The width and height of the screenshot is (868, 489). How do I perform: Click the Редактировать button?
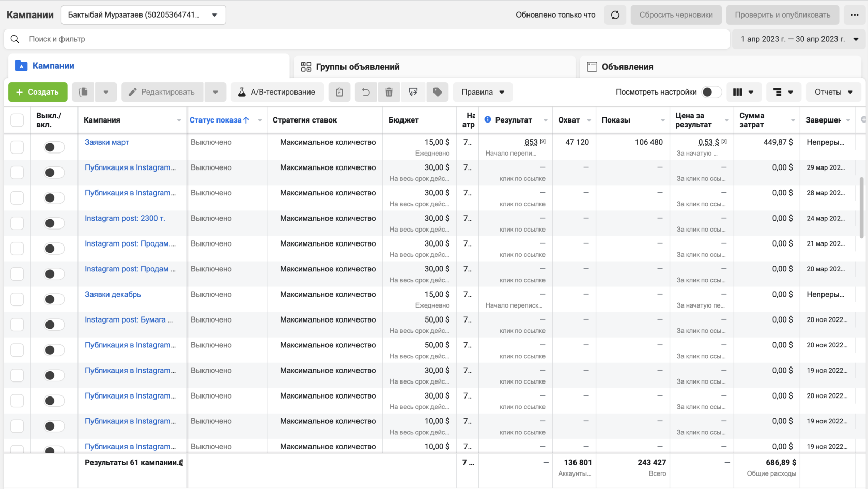163,92
